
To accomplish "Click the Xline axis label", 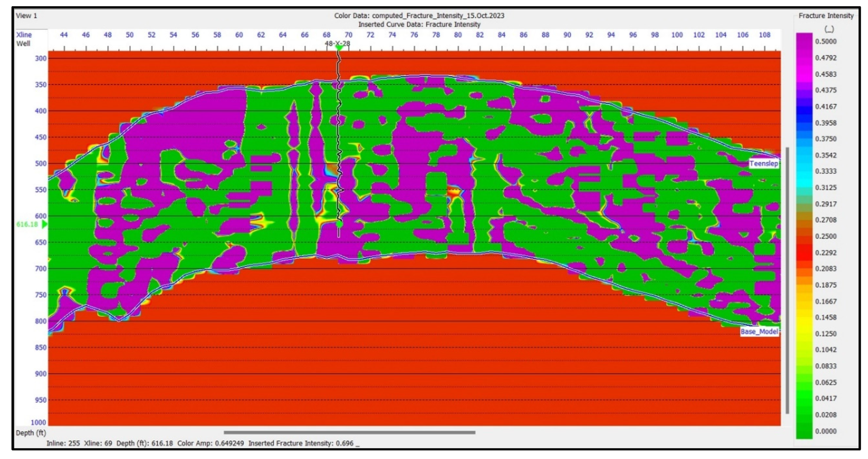I will [x=24, y=35].
